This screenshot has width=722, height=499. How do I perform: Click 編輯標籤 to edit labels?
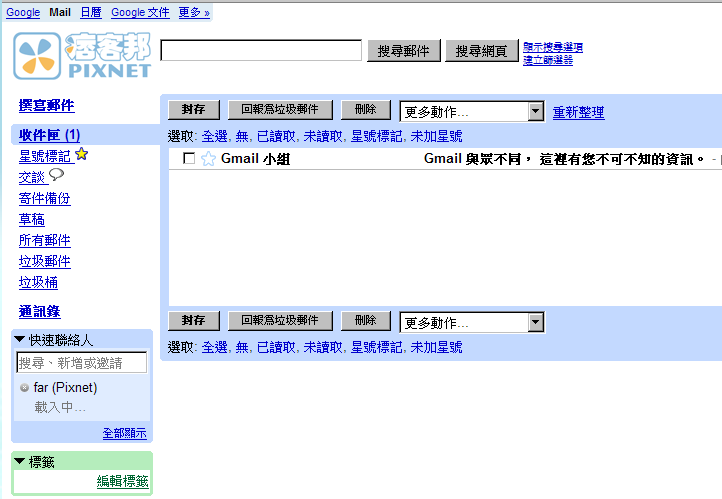click(122, 482)
